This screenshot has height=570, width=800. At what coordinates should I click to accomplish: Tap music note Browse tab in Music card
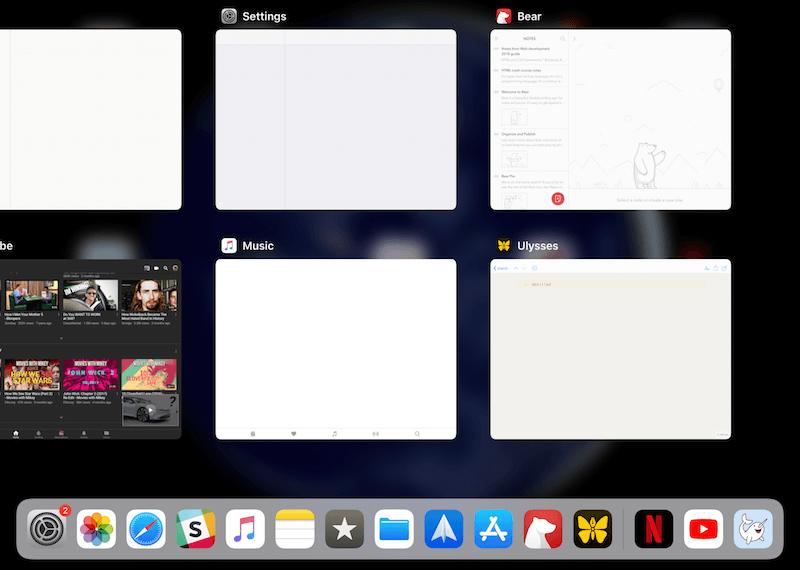335,434
